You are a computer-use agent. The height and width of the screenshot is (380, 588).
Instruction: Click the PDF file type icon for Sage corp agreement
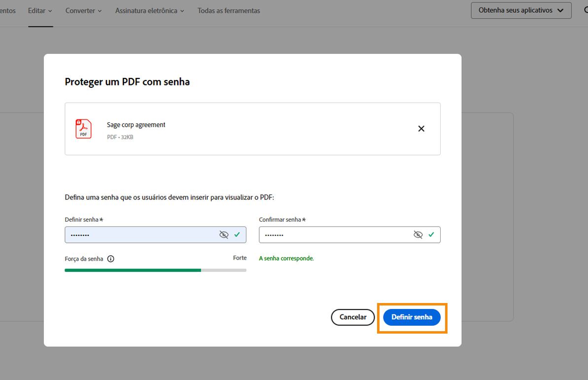[83, 129]
